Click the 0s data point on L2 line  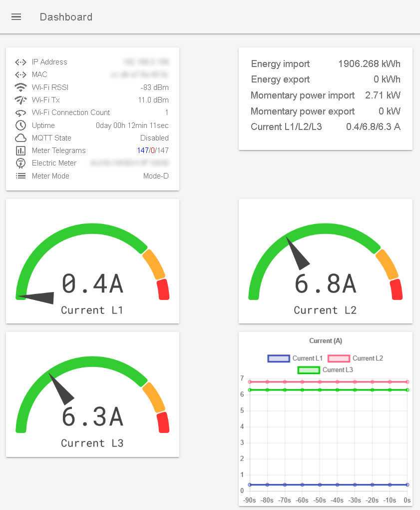(407, 382)
